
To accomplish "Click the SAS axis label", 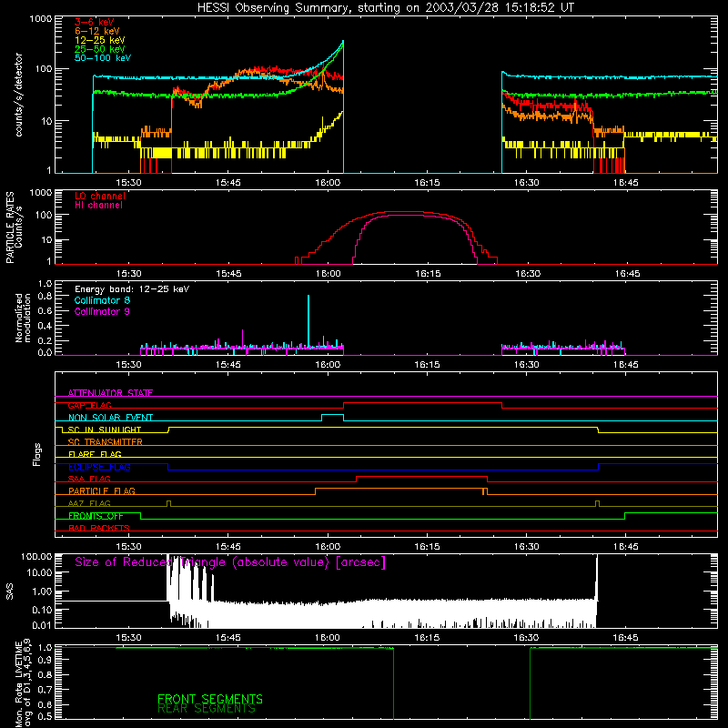I will [10, 591].
